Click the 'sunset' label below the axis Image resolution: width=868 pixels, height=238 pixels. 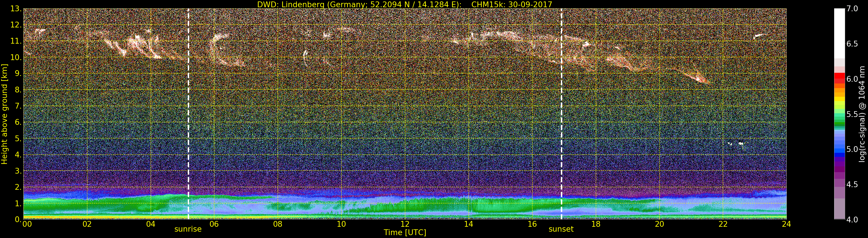click(x=561, y=229)
